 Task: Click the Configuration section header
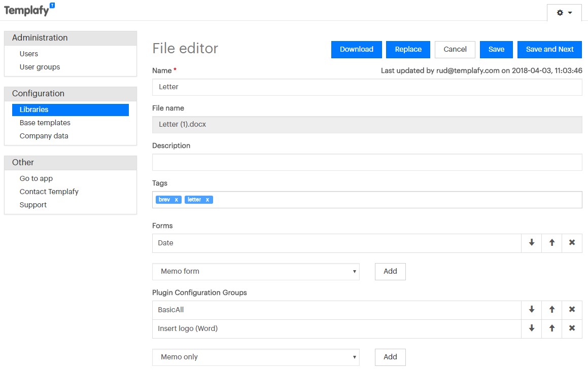[x=71, y=94]
